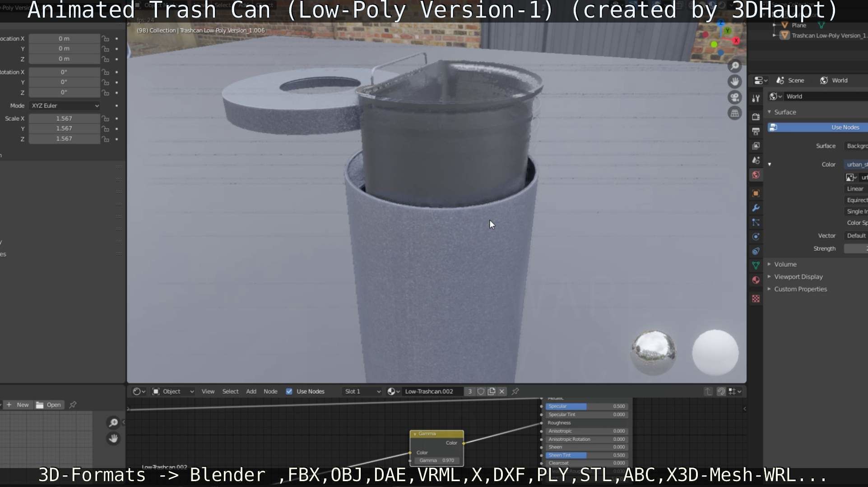
Task: Open the Object Data mesh tab icon
Action: point(756,266)
